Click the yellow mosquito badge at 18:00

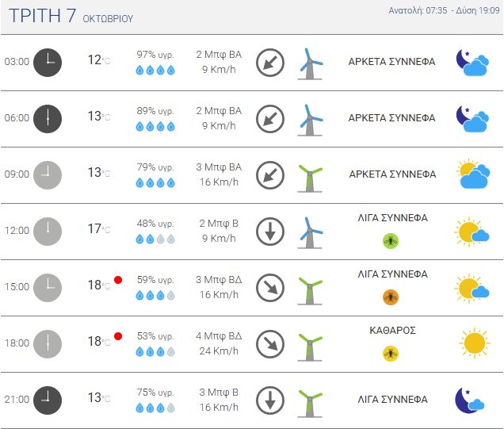391,353
